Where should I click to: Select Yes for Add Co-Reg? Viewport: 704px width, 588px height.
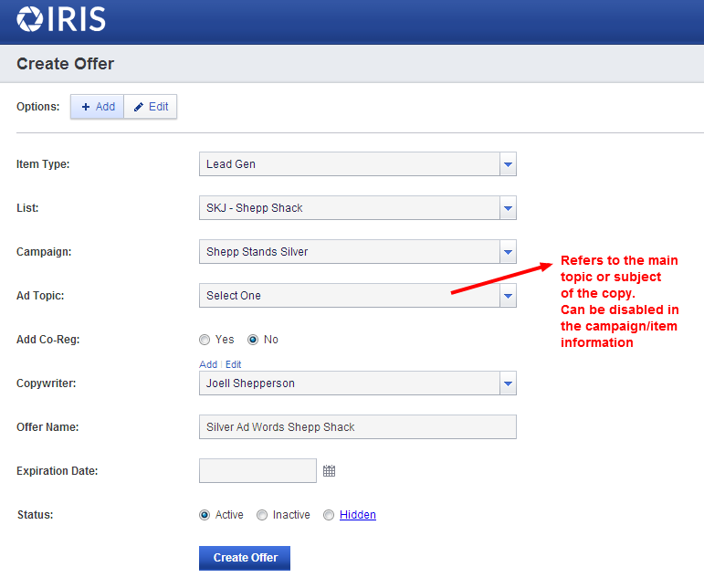coord(205,340)
